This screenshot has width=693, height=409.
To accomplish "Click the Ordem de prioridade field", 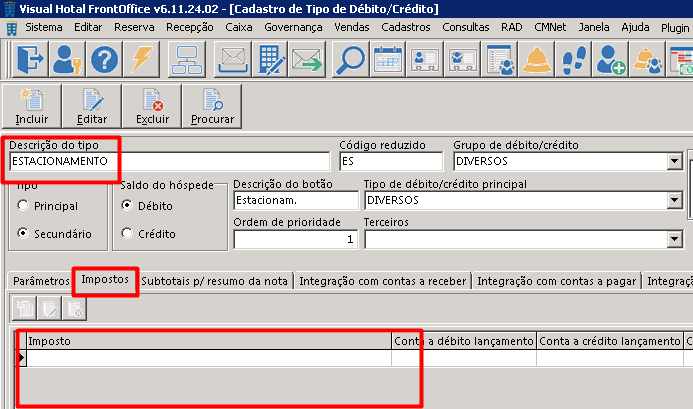I will [296, 240].
